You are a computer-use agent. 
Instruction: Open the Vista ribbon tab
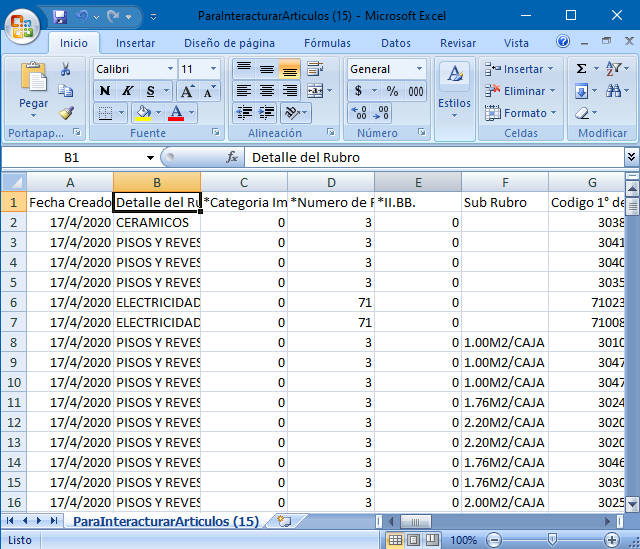coord(516,43)
